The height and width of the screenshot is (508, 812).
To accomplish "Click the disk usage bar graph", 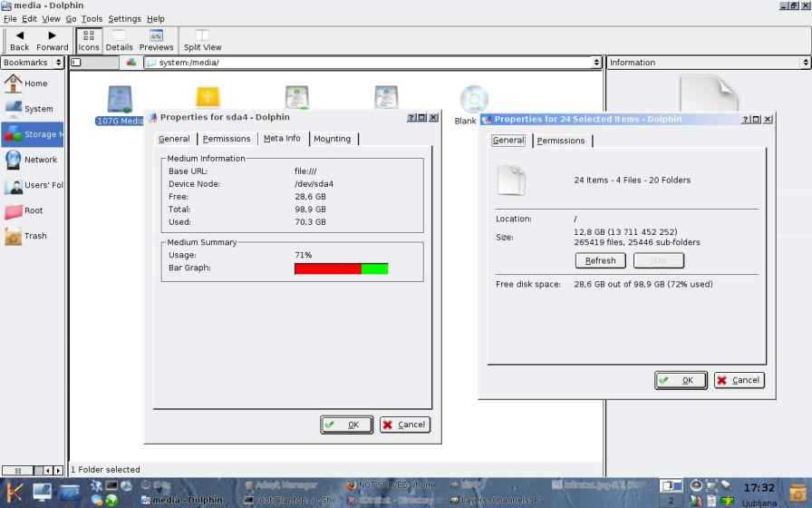I will click(341, 269).
